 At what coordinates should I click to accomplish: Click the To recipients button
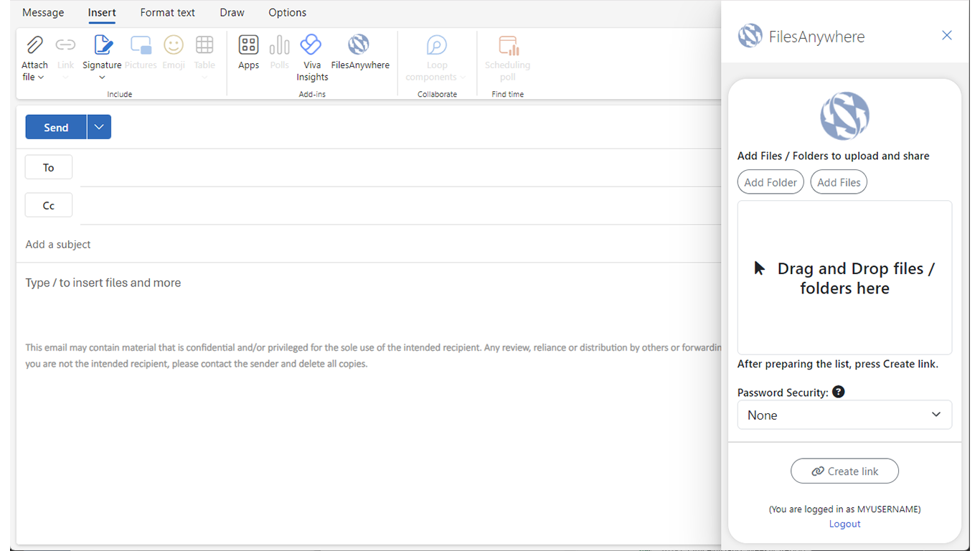[x=49, y=167]
